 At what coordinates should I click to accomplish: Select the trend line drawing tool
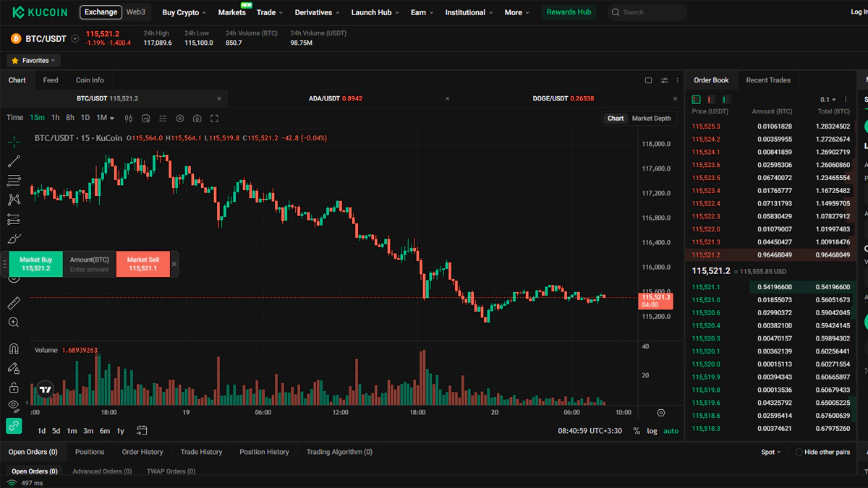point(14,161)
